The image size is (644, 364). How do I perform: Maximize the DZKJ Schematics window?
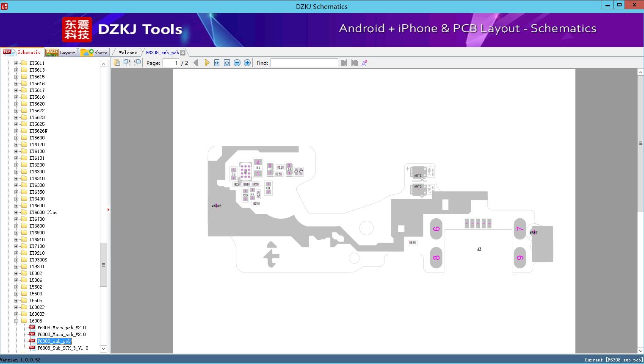coord(619,5)
